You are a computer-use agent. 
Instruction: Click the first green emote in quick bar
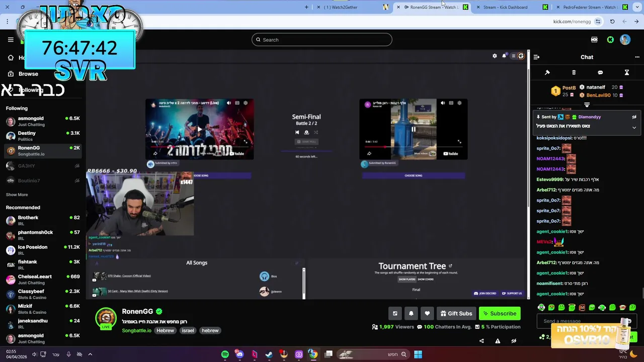541,307
